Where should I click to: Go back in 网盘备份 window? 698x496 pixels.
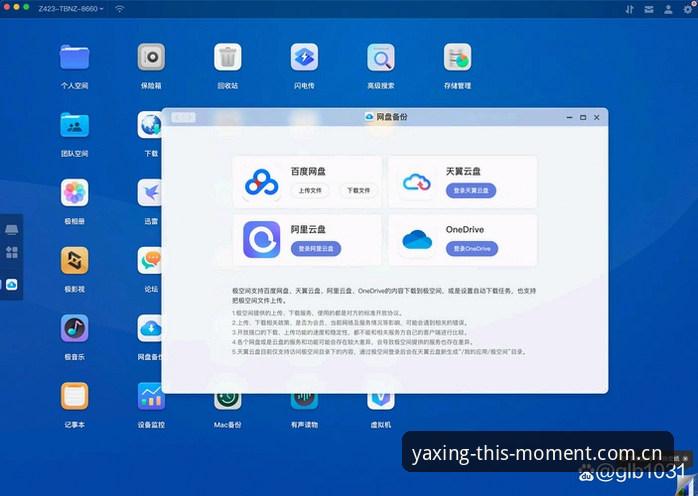click(x=178, y=118)
